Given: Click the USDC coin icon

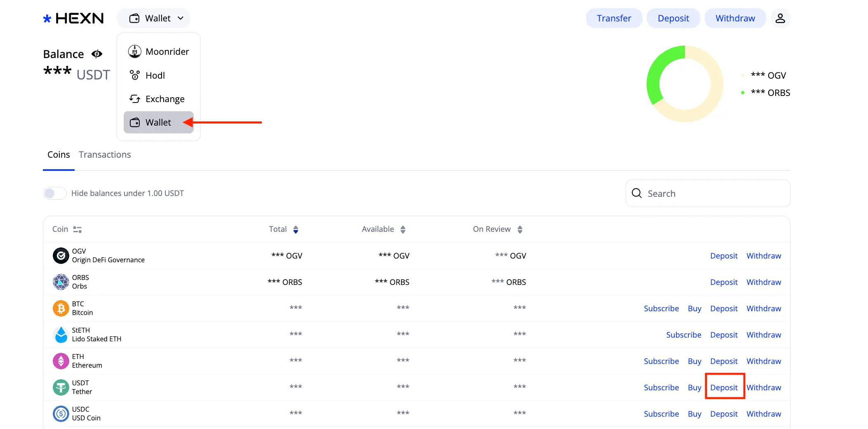Looking at the screenshot, I should pos(61,414).
